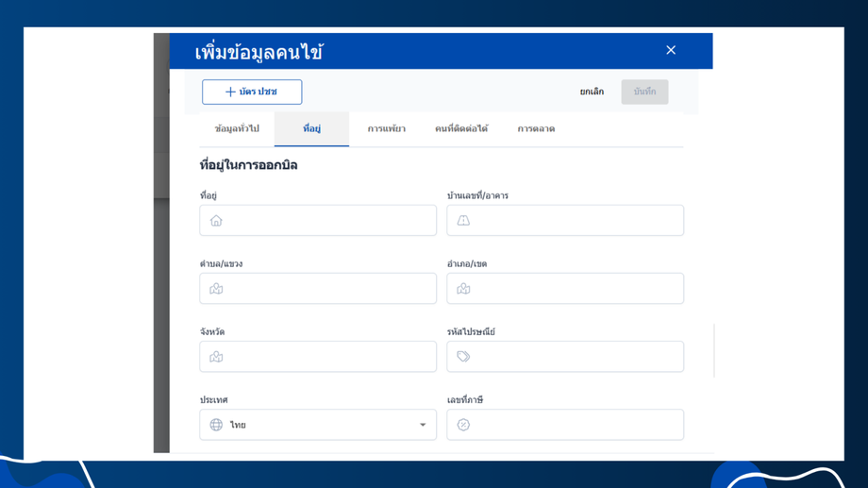Click the + บัตร ปชช button
The height and width of the screenshot is (488, 868).
click(252, 92)
